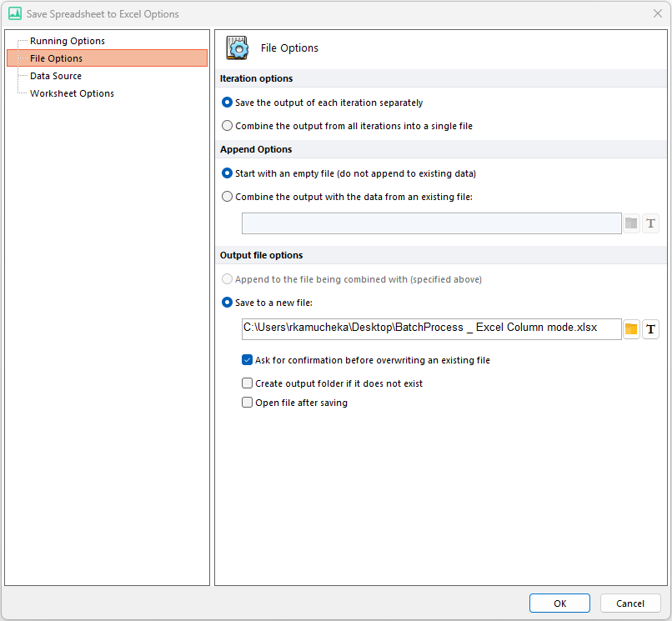Uncheck Ask for confirmation before overwriting
This screenshot has width=672, height=621.
[x=248, y=360]
